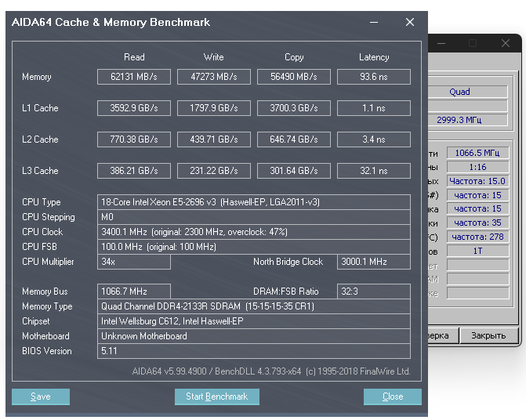The height and width of the screenshot is (420, 526).
Task: Select L2 Cache Read value 770.38 GB/s
Action: [x=134, y=139]
